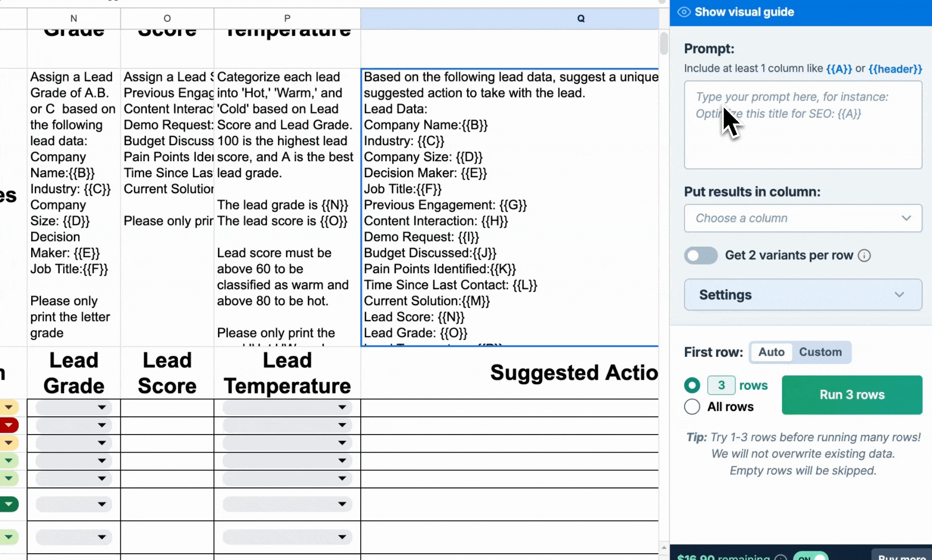Select the Lead Score header cell

tap(167, 373)
